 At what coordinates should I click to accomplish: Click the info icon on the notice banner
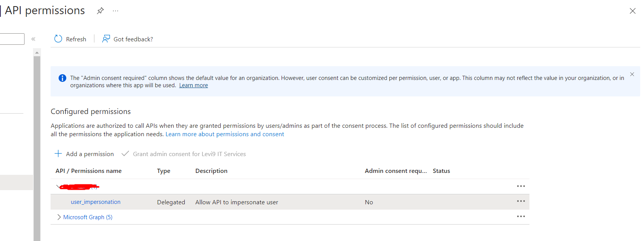point(62,78)
